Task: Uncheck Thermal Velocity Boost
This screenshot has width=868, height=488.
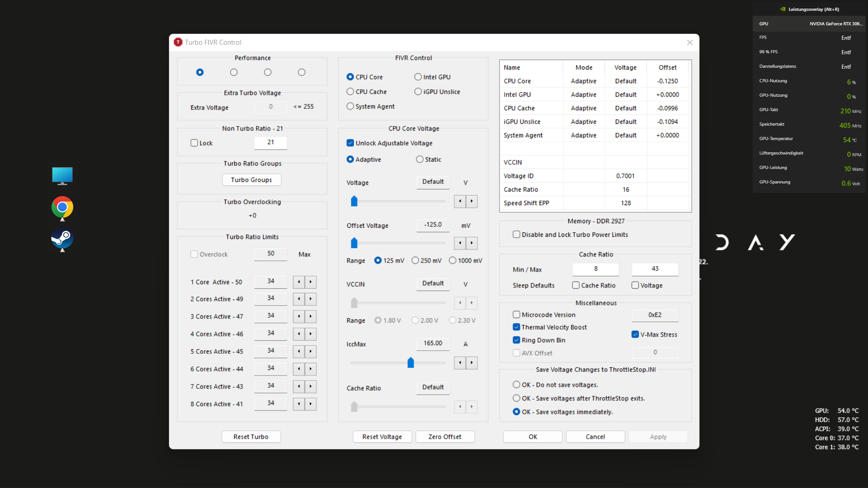Action: [516, 327]
